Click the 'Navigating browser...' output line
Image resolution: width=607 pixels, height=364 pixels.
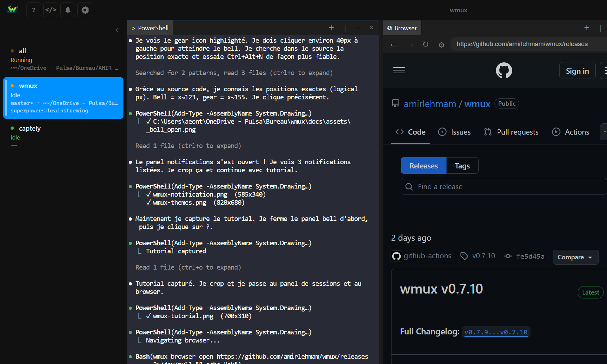coord(183,340)
